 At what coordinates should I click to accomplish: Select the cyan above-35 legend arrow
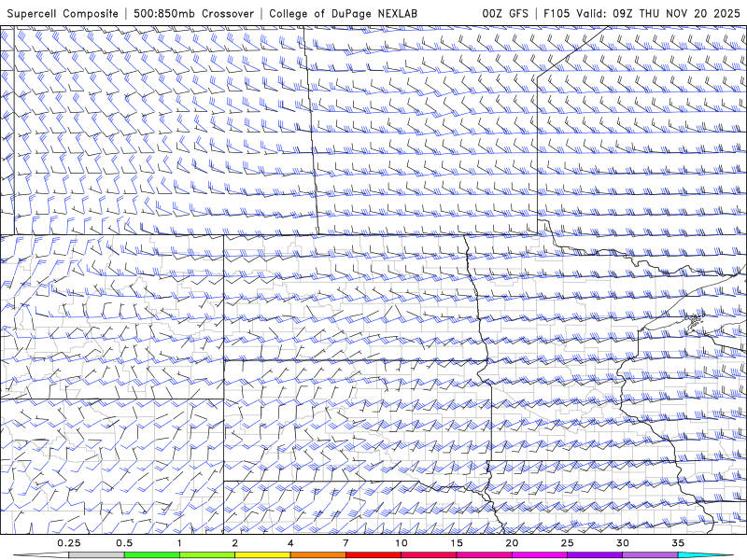click(706, 555)
